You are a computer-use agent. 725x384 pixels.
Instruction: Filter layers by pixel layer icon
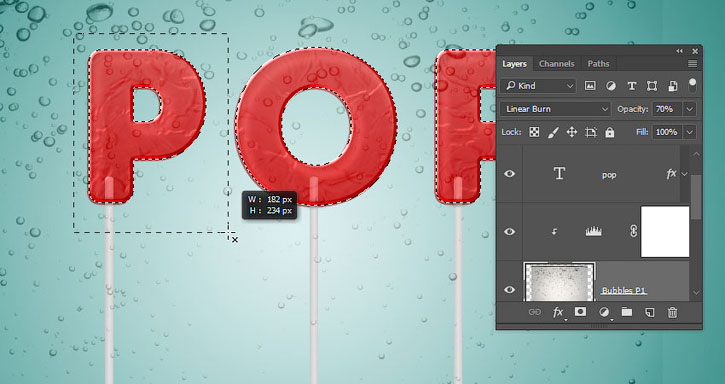pos(590,86)
